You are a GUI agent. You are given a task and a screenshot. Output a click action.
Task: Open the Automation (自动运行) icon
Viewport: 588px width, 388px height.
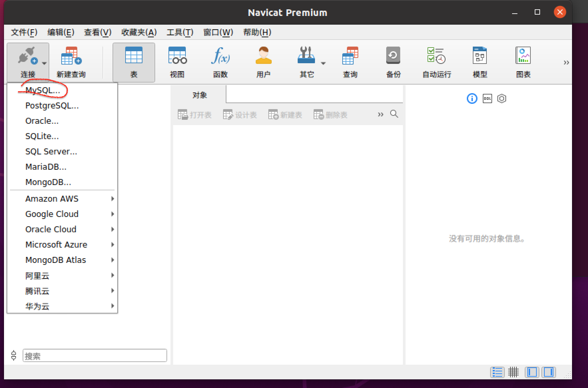coord(437,55)
